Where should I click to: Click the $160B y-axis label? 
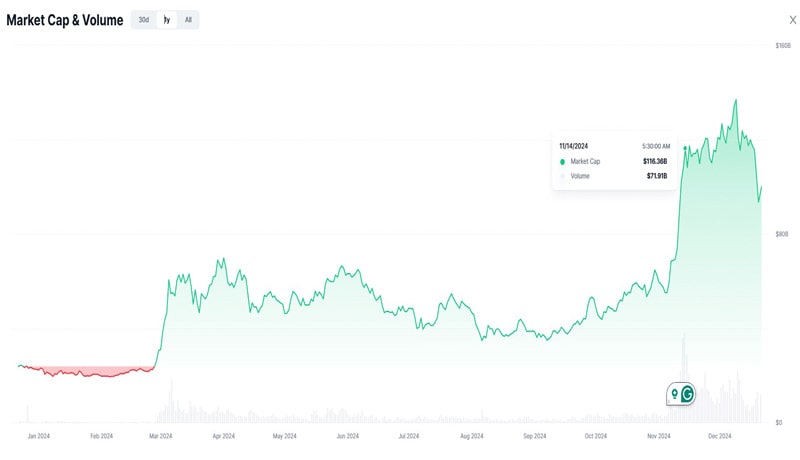coord(783,46)
